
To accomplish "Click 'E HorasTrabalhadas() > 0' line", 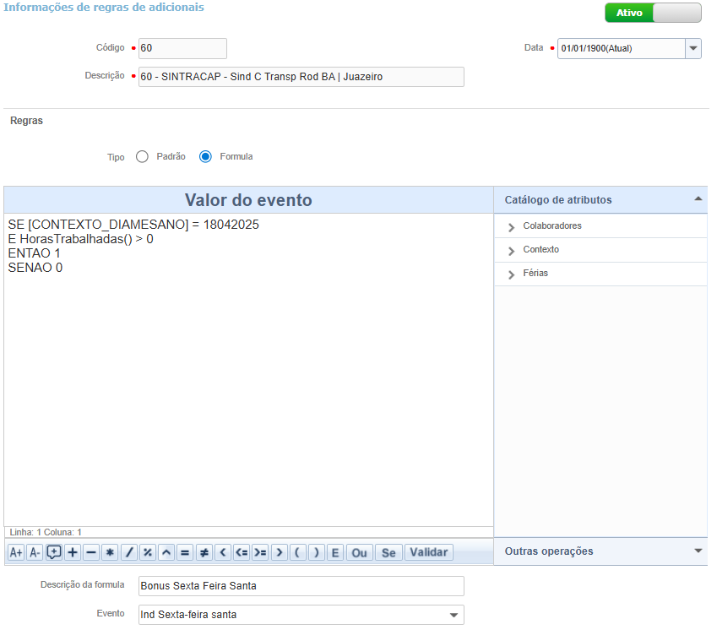I will (x=81, y=239).
